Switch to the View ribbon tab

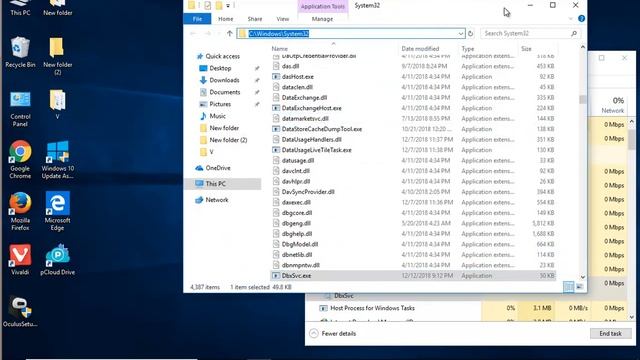[x=282, y=19]
